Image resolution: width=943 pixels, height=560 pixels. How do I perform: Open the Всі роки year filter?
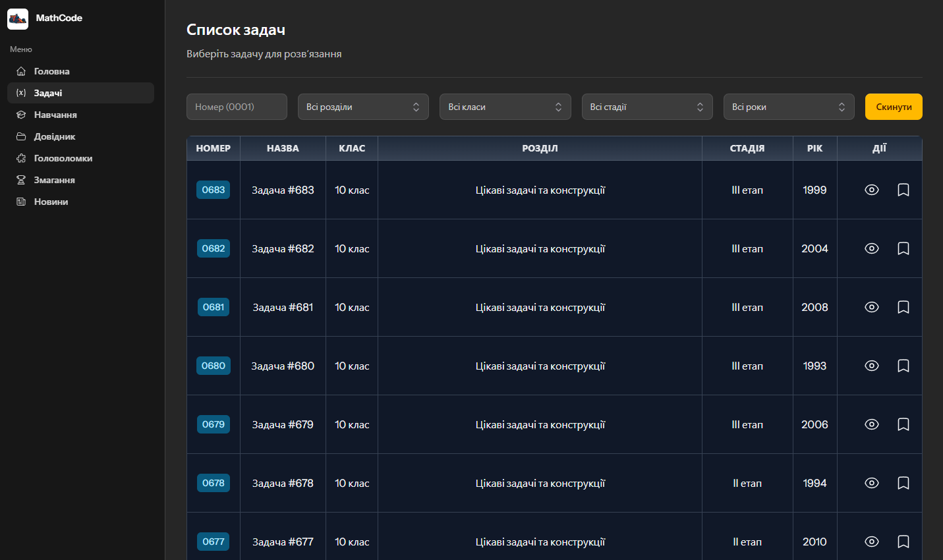788,107
